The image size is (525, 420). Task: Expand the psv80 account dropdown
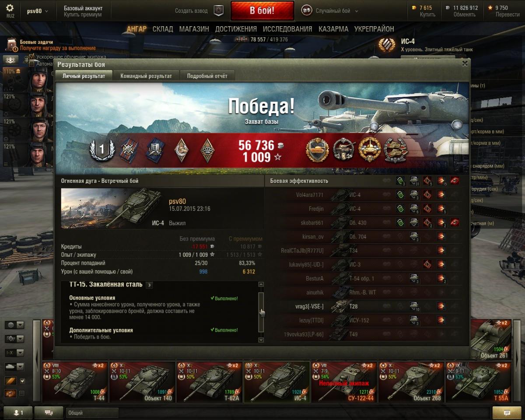[37, 11]
